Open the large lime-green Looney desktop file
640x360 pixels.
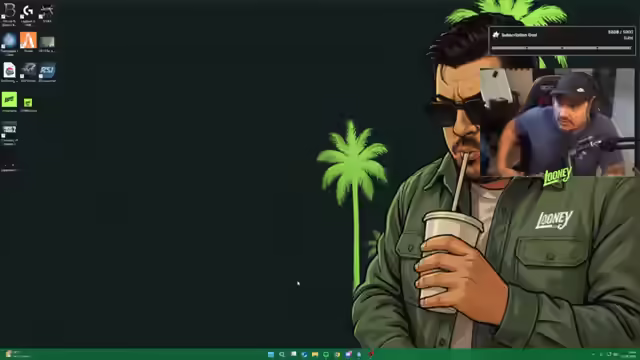click(9, 102)
